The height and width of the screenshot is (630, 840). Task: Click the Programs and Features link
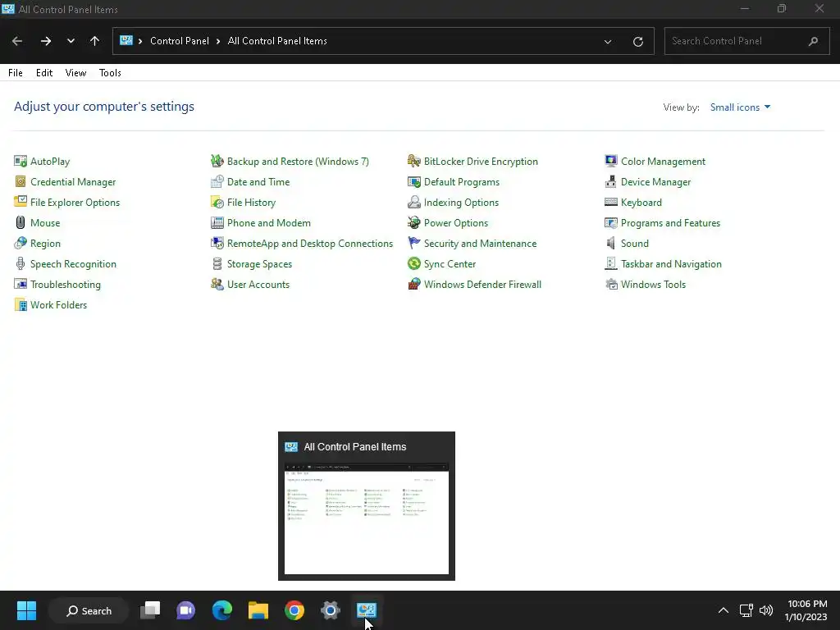tap(670, 223)
